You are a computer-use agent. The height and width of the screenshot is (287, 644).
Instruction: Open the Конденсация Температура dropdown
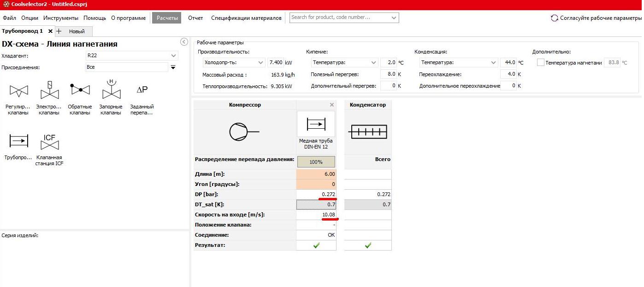pyautogui.click(x=459, y=62)
